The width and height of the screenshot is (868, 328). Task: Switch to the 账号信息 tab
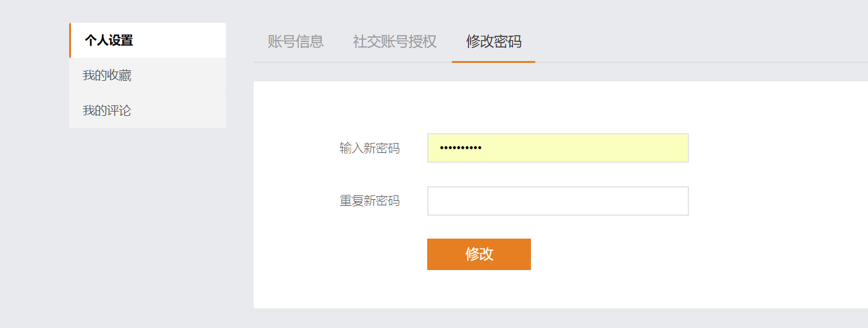(296, 41)
